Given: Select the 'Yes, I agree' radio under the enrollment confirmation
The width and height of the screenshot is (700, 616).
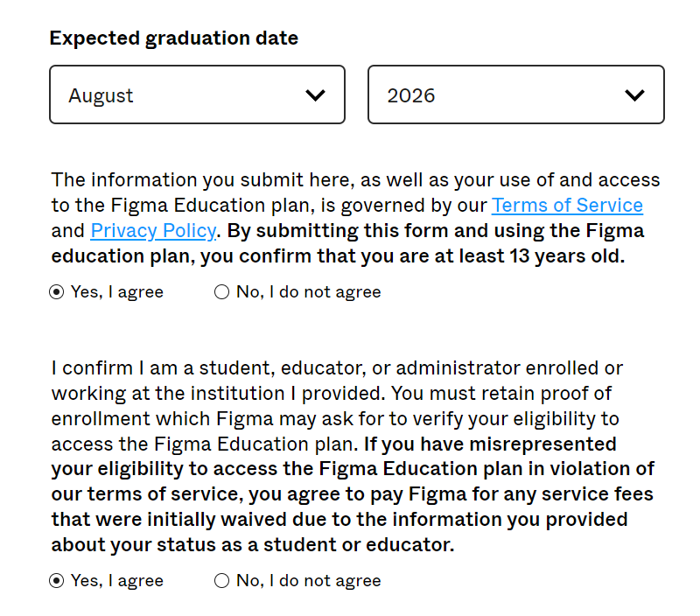Looking at the screenshot, I should (57, 581).
